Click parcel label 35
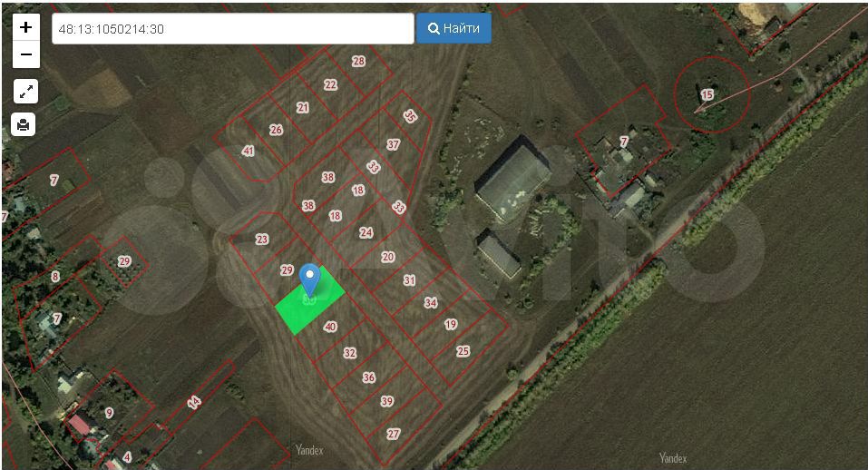The height and width of the screenshot is (470, 868). pyautogui.click(x=410, y=116)
